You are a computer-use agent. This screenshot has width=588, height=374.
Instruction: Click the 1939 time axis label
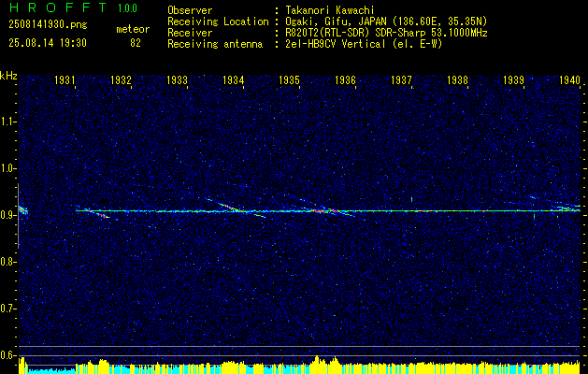pos(514,79)
